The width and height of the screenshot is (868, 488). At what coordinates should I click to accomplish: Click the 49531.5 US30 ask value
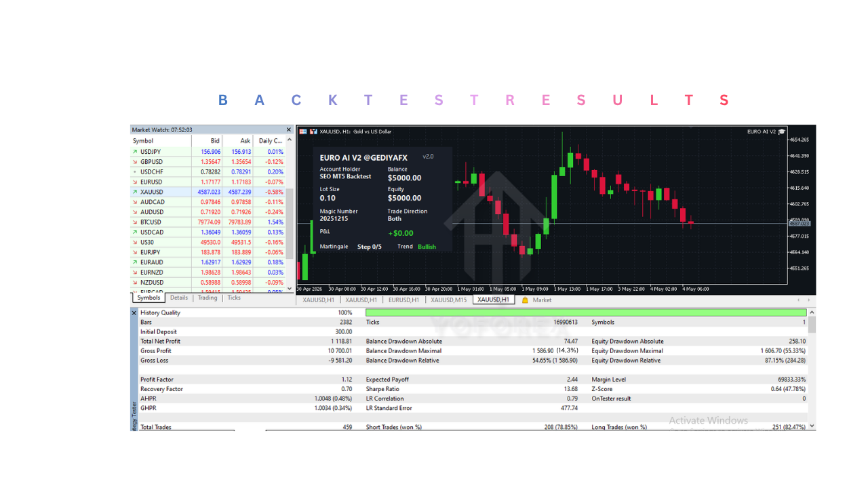pyautogui.click(x=241, y=242)
